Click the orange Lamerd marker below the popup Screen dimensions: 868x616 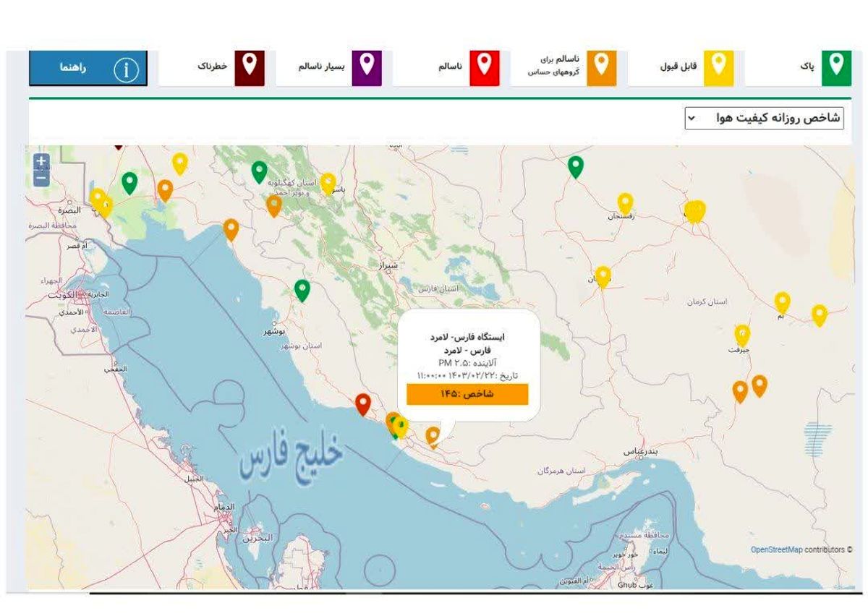click(x=433, y=437)
